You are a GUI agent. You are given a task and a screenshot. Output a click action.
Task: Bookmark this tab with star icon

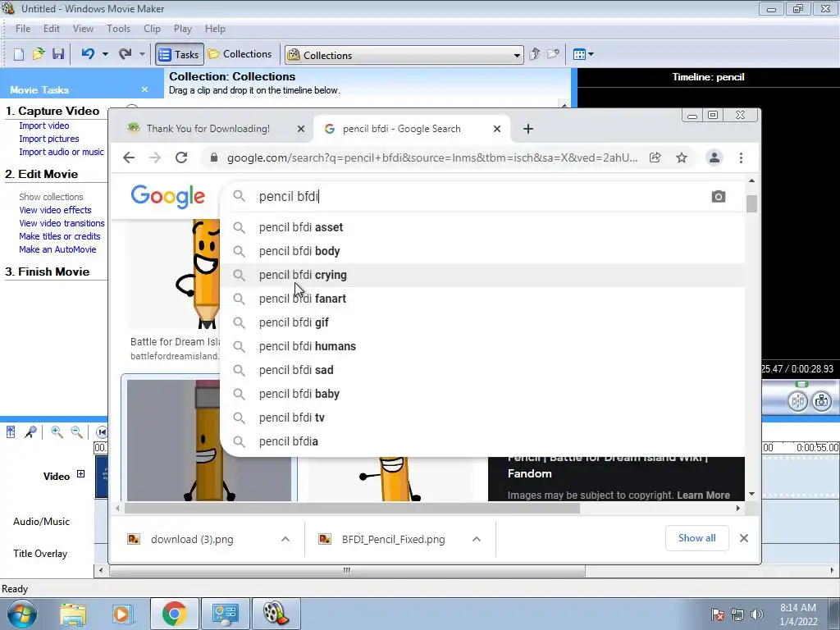[x=682, y=157]
